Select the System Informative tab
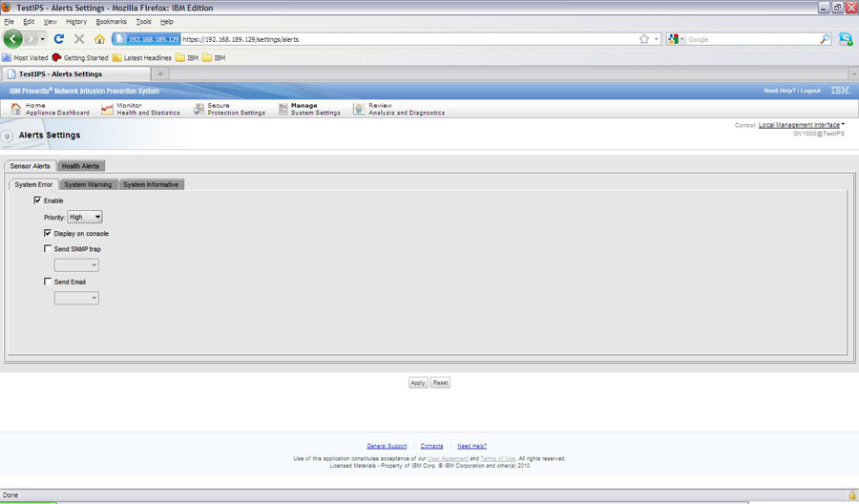The height and width of the screenshot is (504, 859). coord(151,184)
